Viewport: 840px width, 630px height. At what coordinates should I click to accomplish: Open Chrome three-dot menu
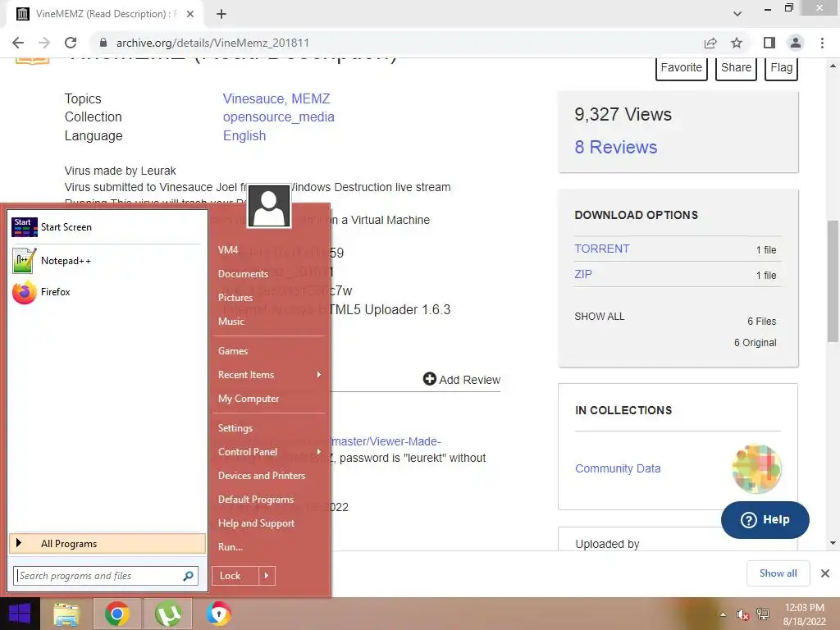(x=822, y=43)
